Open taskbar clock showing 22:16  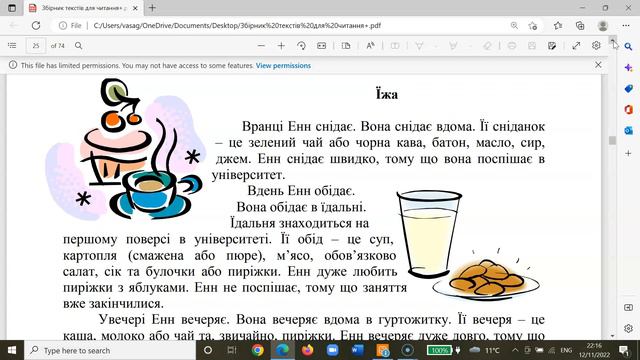594,350
